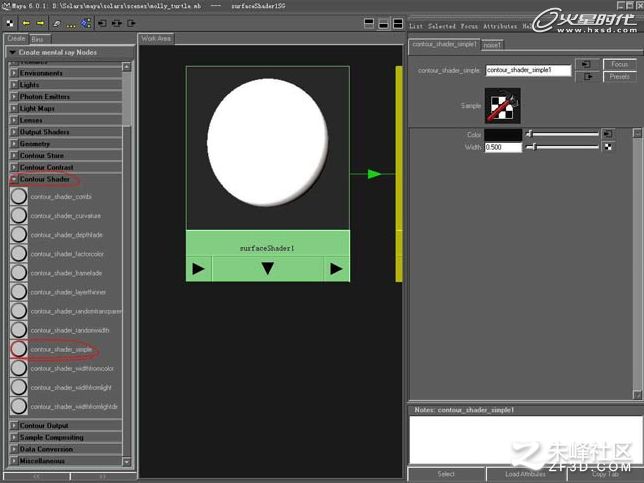Screen dimensions: 644x483
Task: Click the Focus button
Action: coord(620,64)
